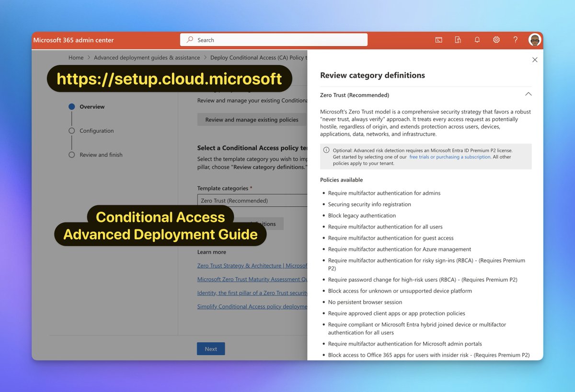
Task: Click 'No persistent browser session' item
Action: coord(365,302)
